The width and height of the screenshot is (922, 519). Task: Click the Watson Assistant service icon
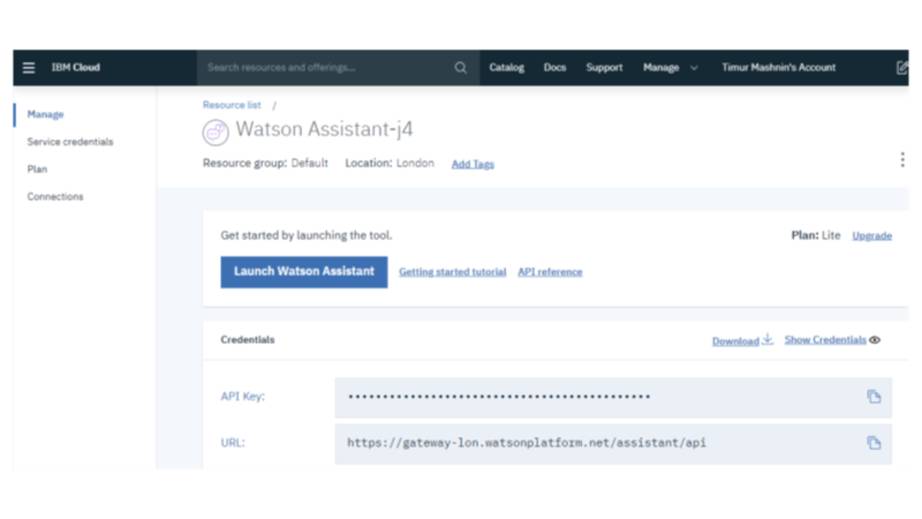[x=215, y=132]
